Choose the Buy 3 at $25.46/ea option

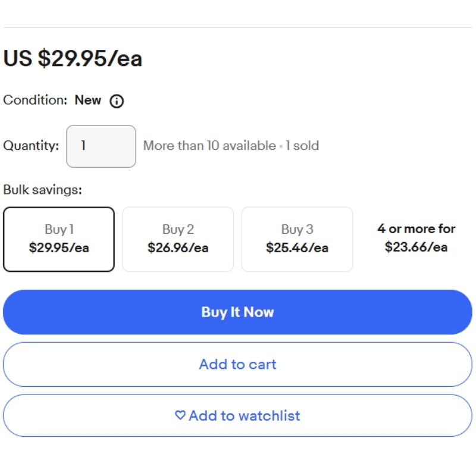point(297,239)
